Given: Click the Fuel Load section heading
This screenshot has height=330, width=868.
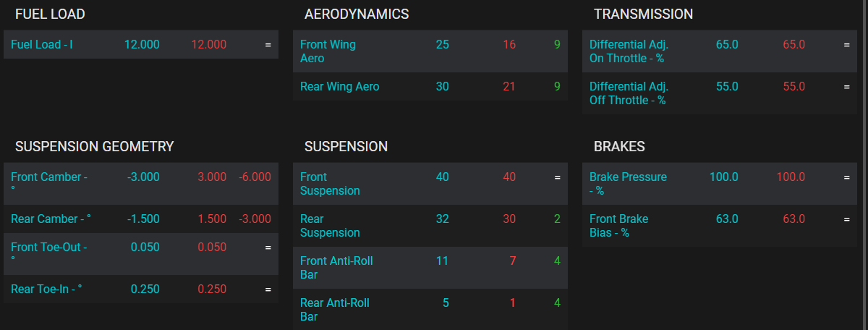Looking at the screenshot, I should pos(50,14).
